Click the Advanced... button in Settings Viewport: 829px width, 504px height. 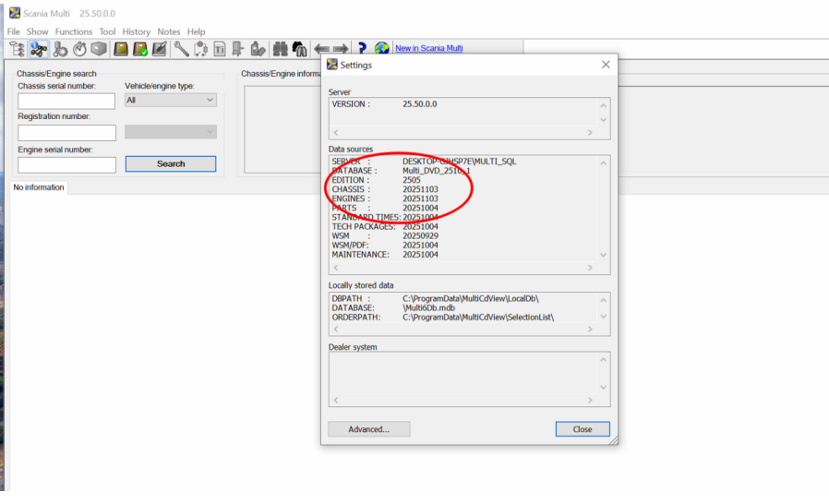pos(368,429)
